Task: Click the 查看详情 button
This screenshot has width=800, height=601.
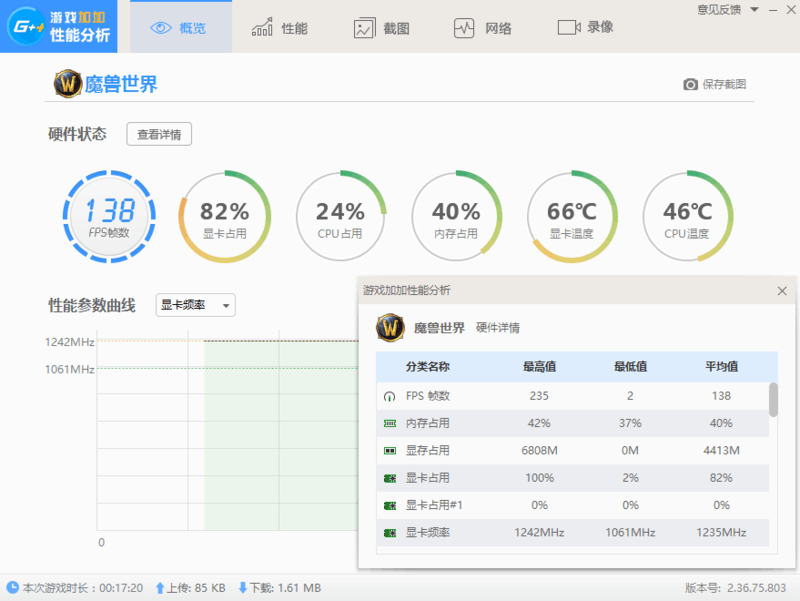Action: pos(159,134)
